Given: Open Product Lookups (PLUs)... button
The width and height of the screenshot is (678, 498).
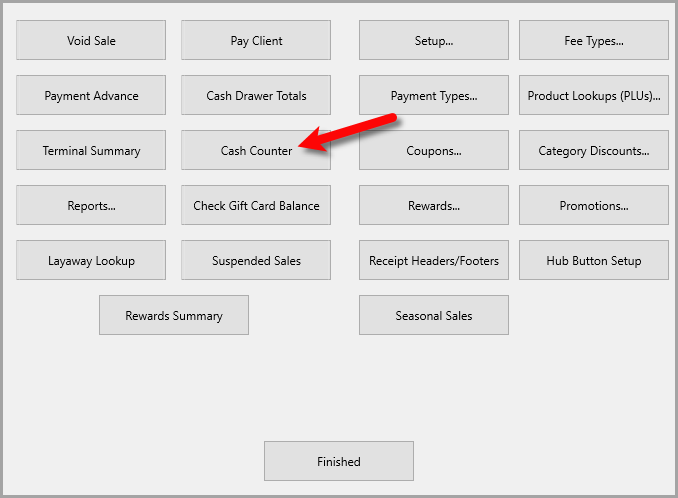Looking at the screenshot, I should click(x=594, y=95).
